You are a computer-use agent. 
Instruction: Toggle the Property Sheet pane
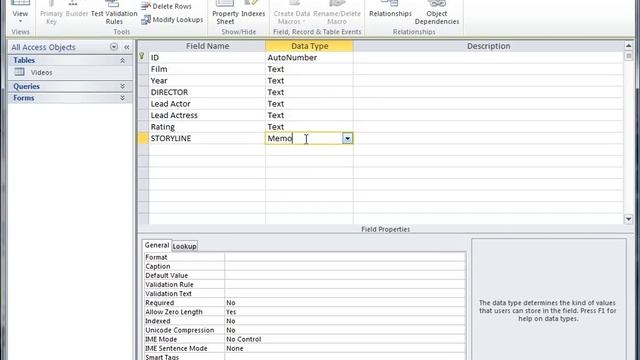pyautogui.click(x=225, y=13)
